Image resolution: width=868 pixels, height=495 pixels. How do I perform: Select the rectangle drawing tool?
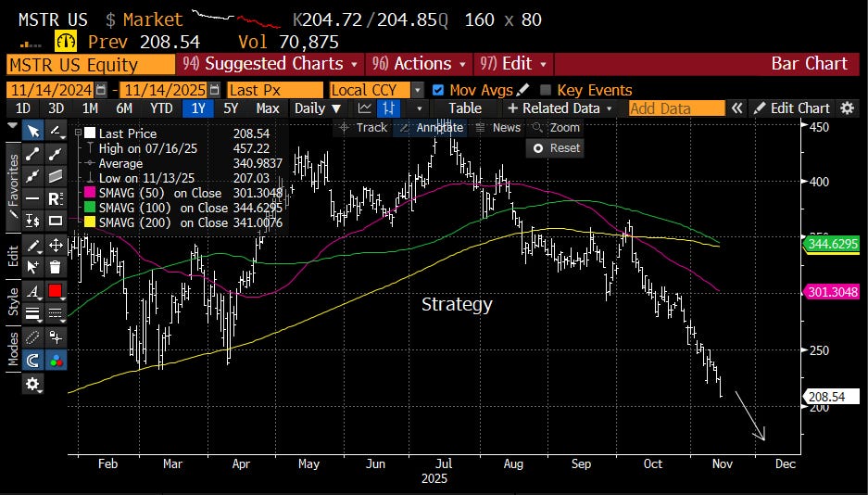click(x=56, y=221)
